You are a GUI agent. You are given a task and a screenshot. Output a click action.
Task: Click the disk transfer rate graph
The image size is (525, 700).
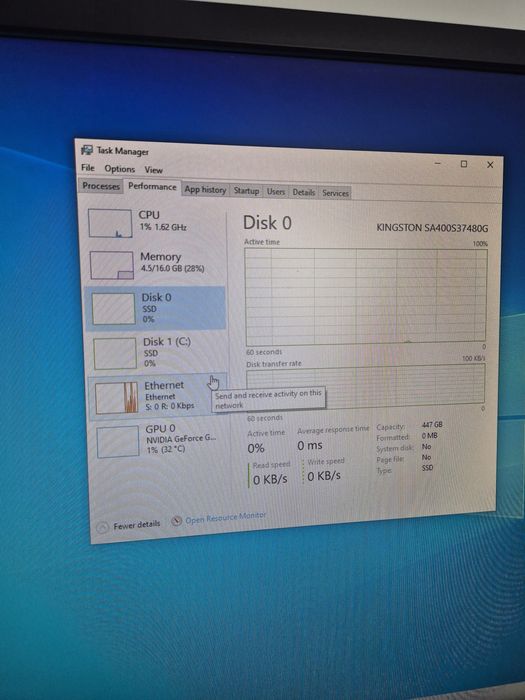[366, 386]
